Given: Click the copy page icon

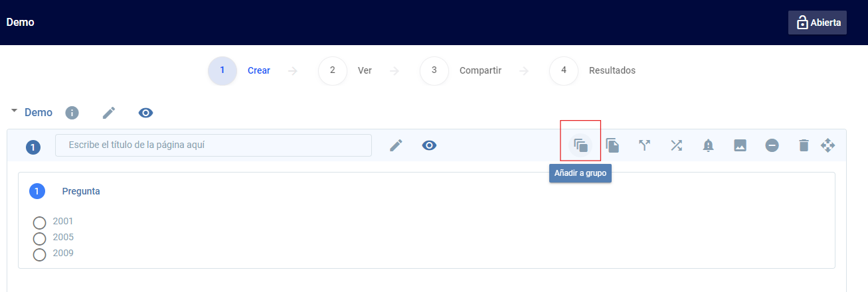Looking at the screenshot, I should coord(612,145).
